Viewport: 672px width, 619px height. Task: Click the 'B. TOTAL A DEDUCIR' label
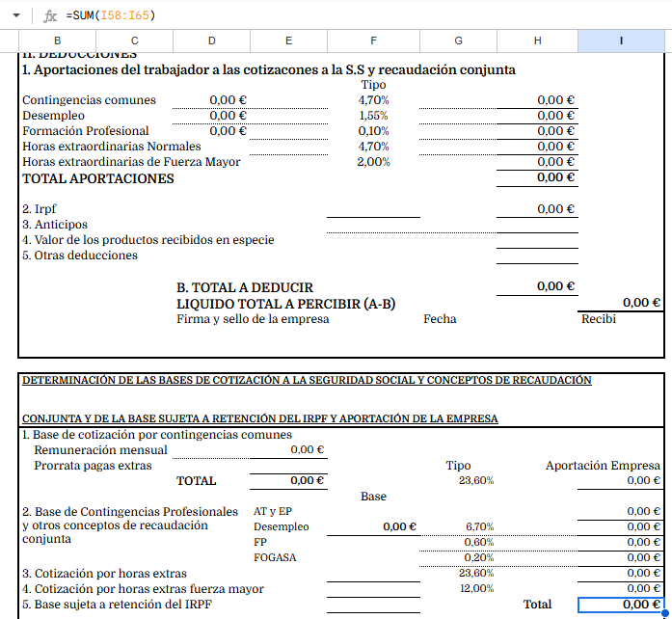pos(245,287)
